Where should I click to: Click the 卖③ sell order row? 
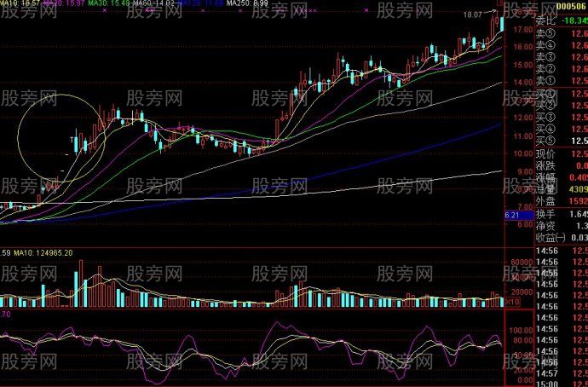pos(562,57)
